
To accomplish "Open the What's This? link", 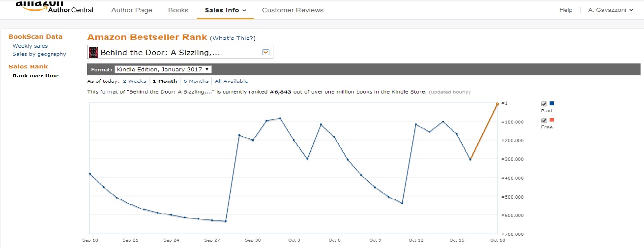I will pyautogui.click(x=233, y=38).
